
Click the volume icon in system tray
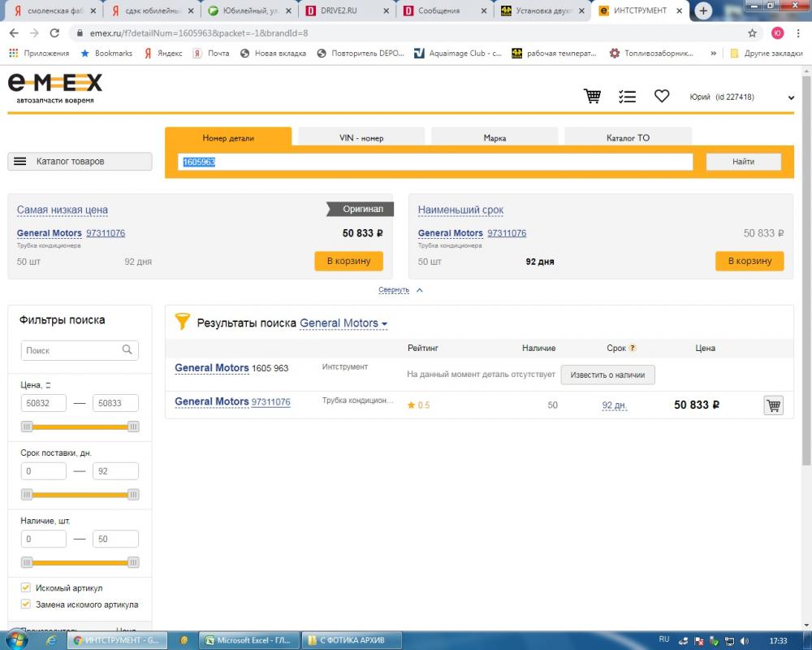coord(745,641)
